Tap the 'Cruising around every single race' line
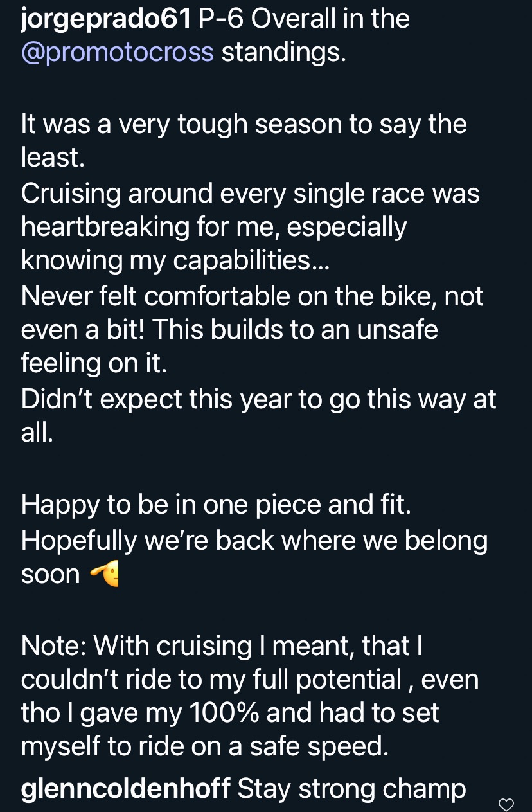Screen dimensions: 532x812 [250, 194]
